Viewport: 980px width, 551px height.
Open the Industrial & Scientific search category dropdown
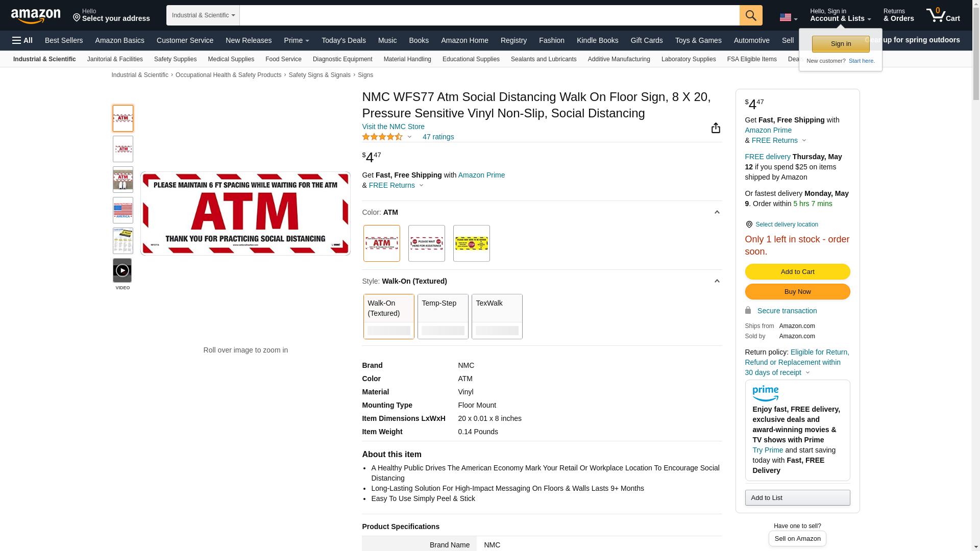pyautogui.click(x=203, y=15)
